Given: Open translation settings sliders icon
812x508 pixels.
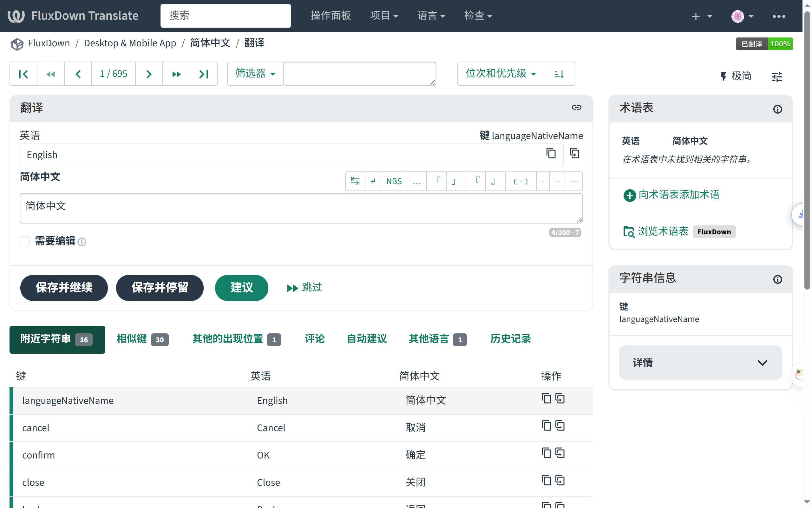Looking at the screenshot, I should (x=777, y=77).
